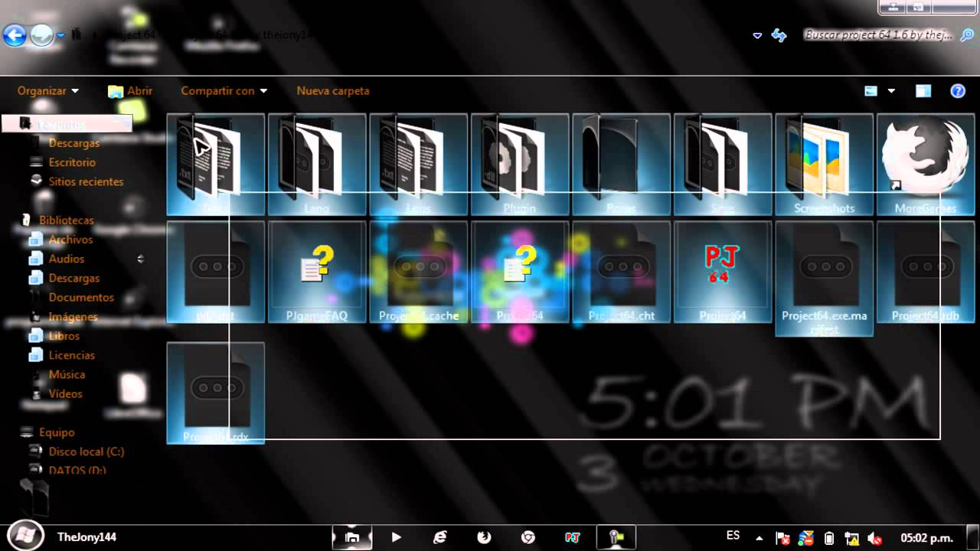Click the muted volume tray icon
The width and height of the screenshot is (980, 551).
(874, 538)
